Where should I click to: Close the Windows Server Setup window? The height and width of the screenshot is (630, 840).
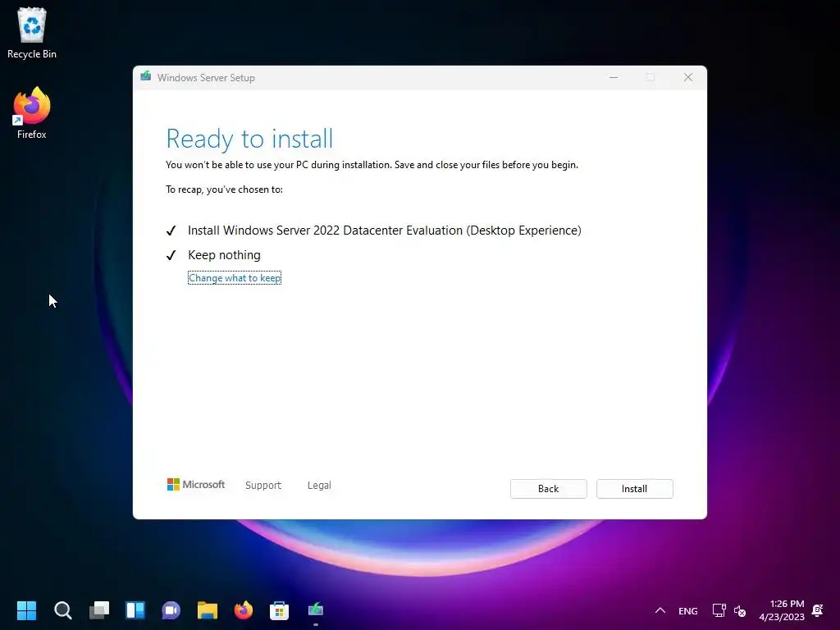pos(688,77)
